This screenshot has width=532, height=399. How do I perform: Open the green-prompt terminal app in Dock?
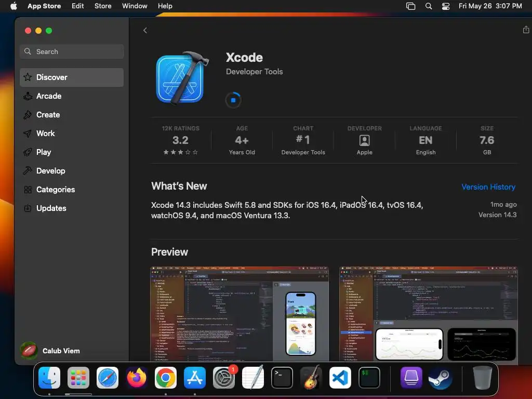click(x=369, y=378)
